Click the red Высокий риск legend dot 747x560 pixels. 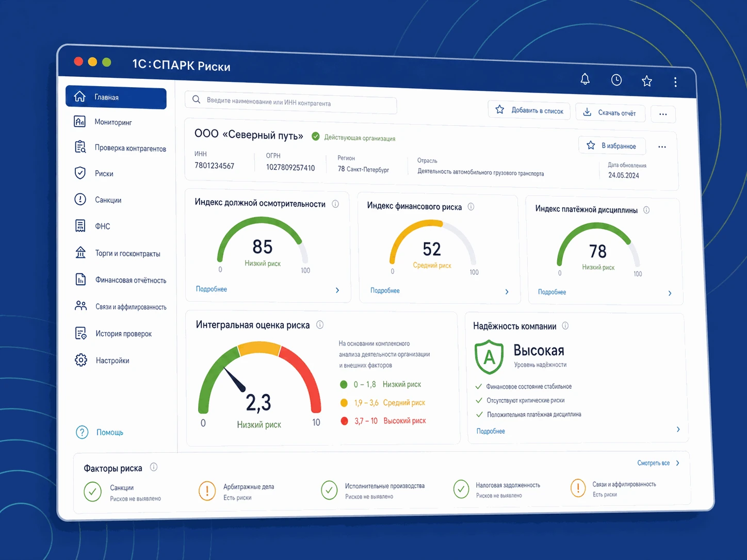(345, 421)
